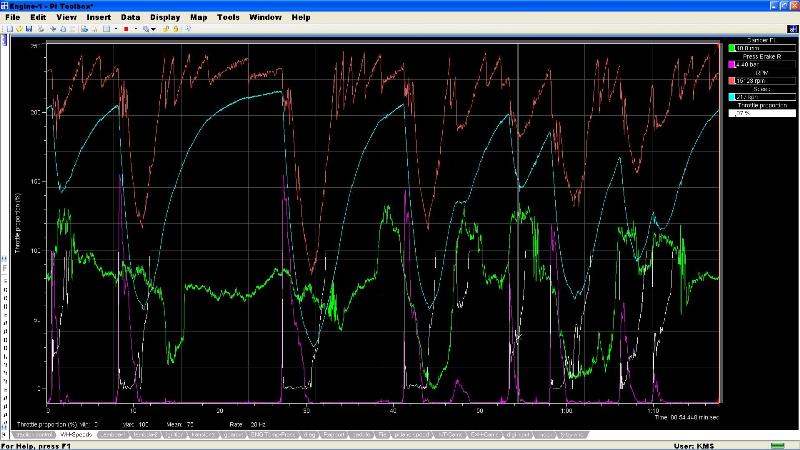Click the salmon RPM color swatch
The height and width of the screenshot is (450, 800).
click(732, 81)
